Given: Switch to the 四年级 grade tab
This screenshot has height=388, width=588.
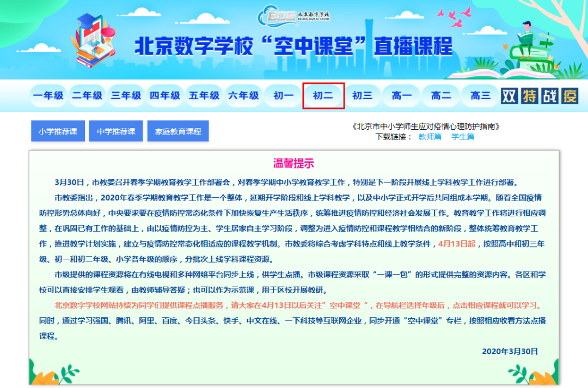Looking at the screenshot, I should [165, 96].
